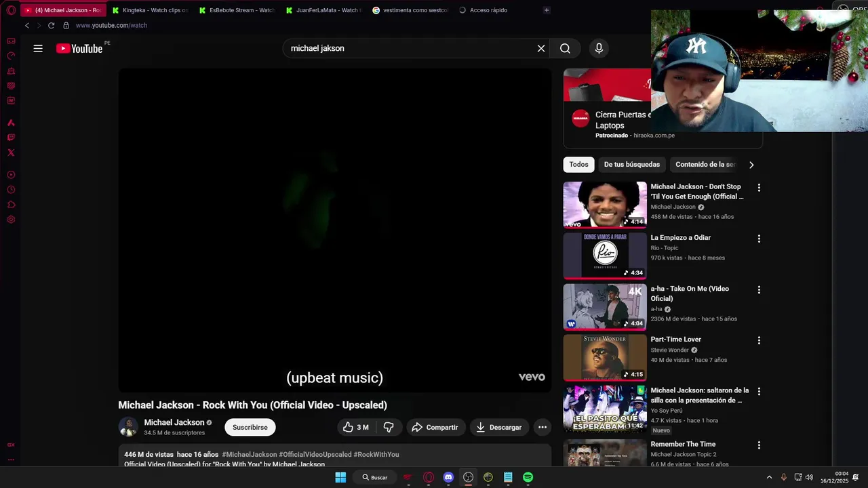The height and width of the screenshot is (488, 868).
Task: Go back with browser back arrow
Action: point(27,25)
